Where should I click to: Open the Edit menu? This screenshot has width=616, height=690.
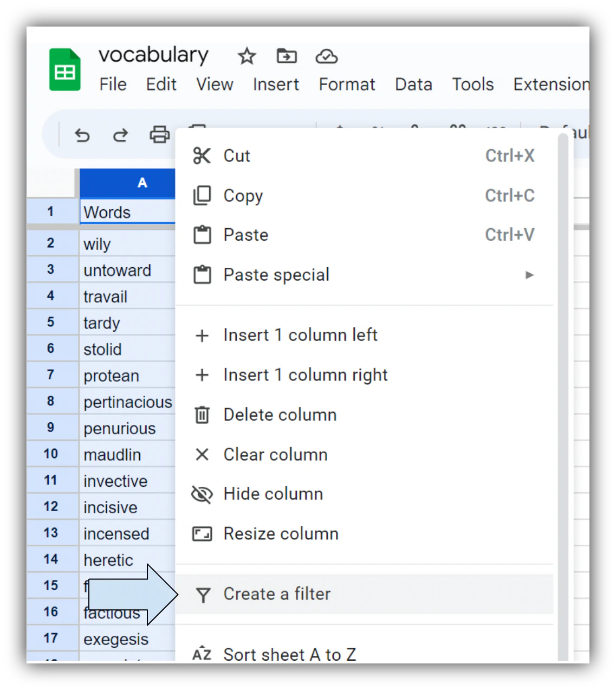pyautogui.click(x=161, y=85)
